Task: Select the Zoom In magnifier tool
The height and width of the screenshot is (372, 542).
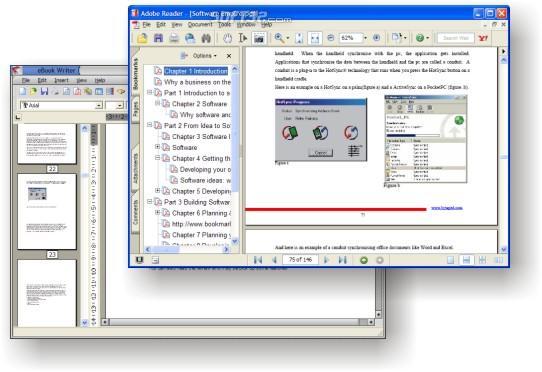Action: [x=279, y=38]
